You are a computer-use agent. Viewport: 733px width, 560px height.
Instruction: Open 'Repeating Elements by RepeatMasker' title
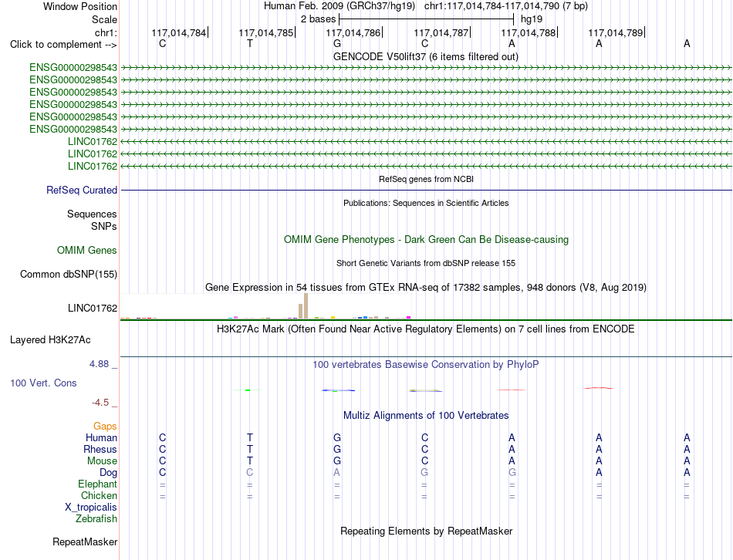(x=426, y=531)
